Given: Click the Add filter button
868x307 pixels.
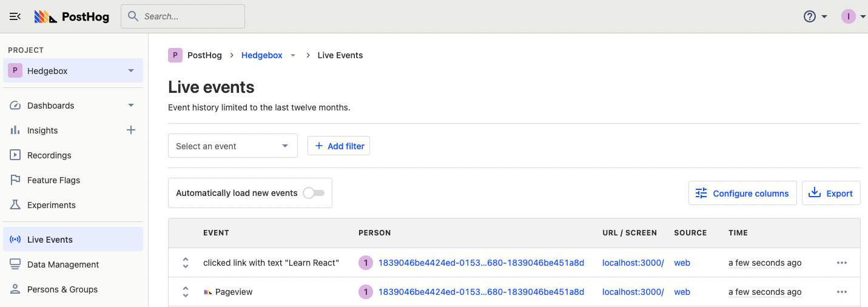Looking at the screenshot, I should [338, 146].
